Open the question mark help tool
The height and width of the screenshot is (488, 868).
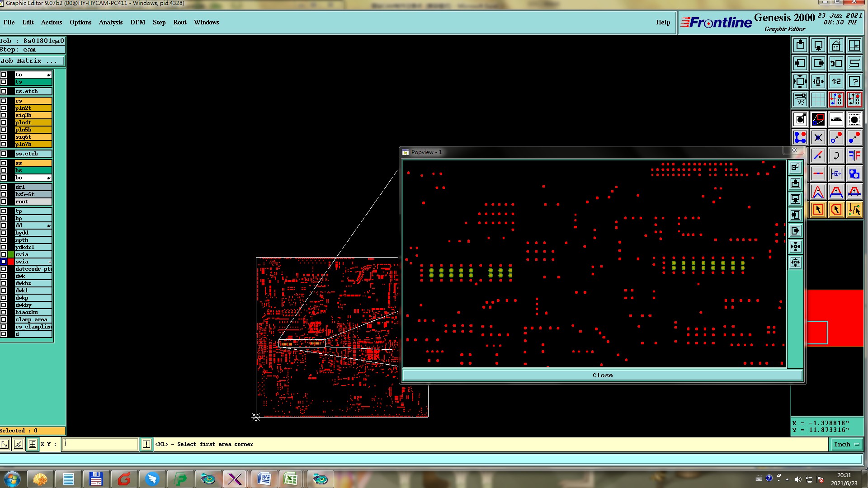[854, 81]
